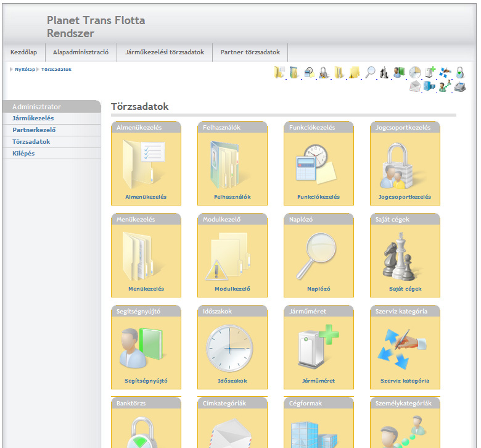Select arrows and hand image in Szerviz kategória tile
This screenshot has width=481, height=448.
point(402,349)
